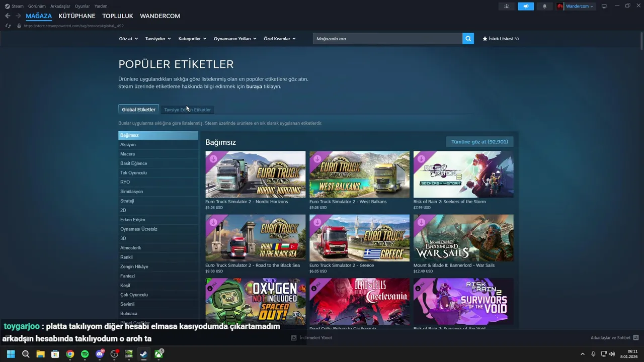Open the Windows Start menu
Viewport: 644px width, 362px height.
(x=11, y=354)
